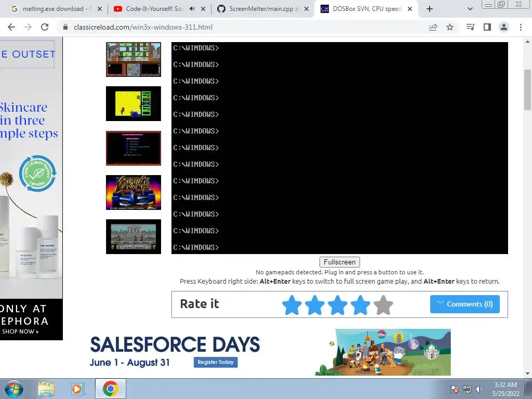Screen dimensions: 532x399
Task: Go back using the browser back arrow
Action: (11, 27)
